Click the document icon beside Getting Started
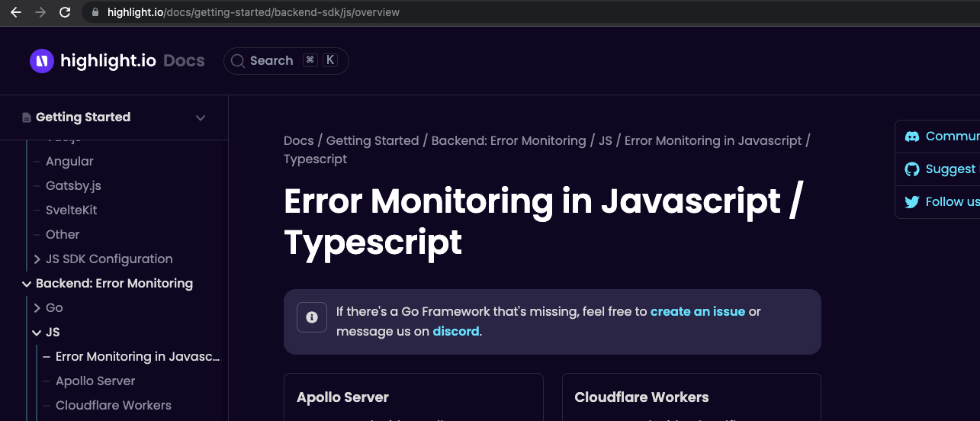This screenshot has width=980, height=421. pyautogui.click(x=27, y=117)
